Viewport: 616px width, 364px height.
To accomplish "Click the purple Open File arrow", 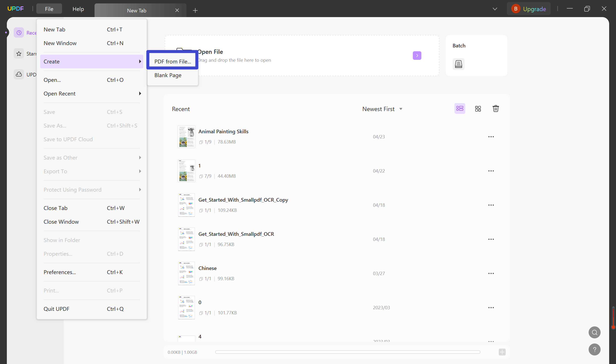I will pos(417,56).
